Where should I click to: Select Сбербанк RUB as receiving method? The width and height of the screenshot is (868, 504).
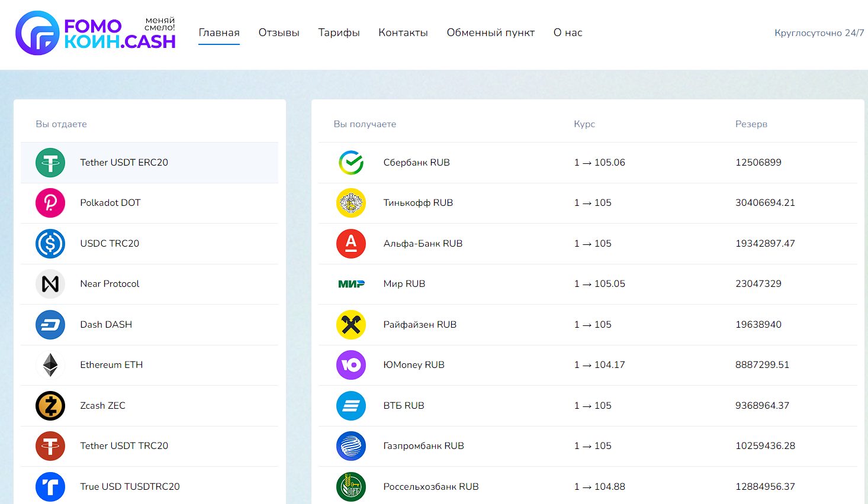(416, 163)
